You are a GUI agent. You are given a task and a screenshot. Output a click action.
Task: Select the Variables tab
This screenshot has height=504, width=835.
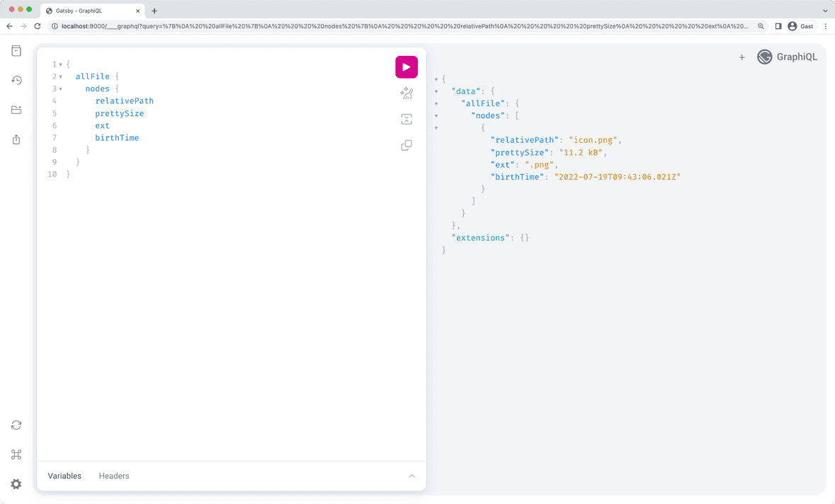[64, 476]
